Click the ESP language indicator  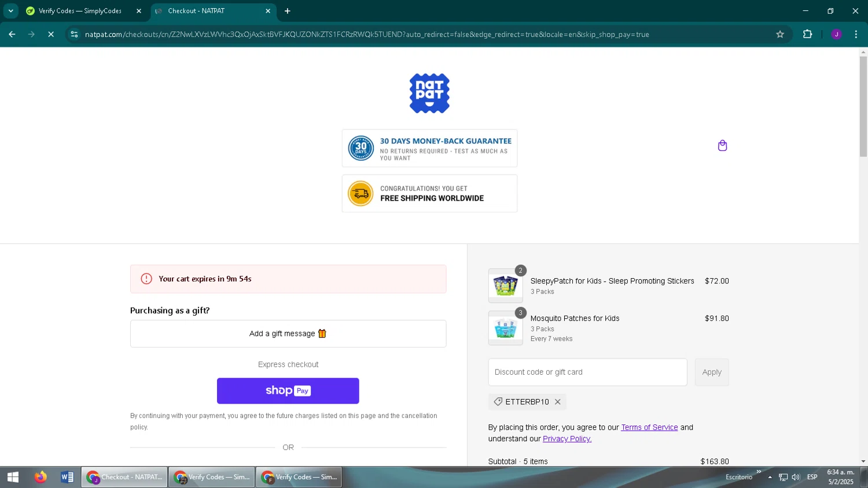click(x=812, y=477)
